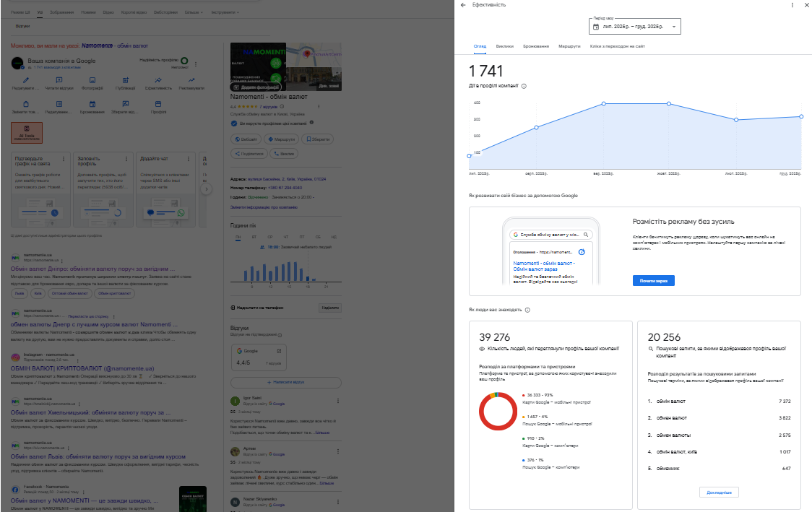Click the back arrow next to Ефективність
Screen dimensions: 812x512
463,5
